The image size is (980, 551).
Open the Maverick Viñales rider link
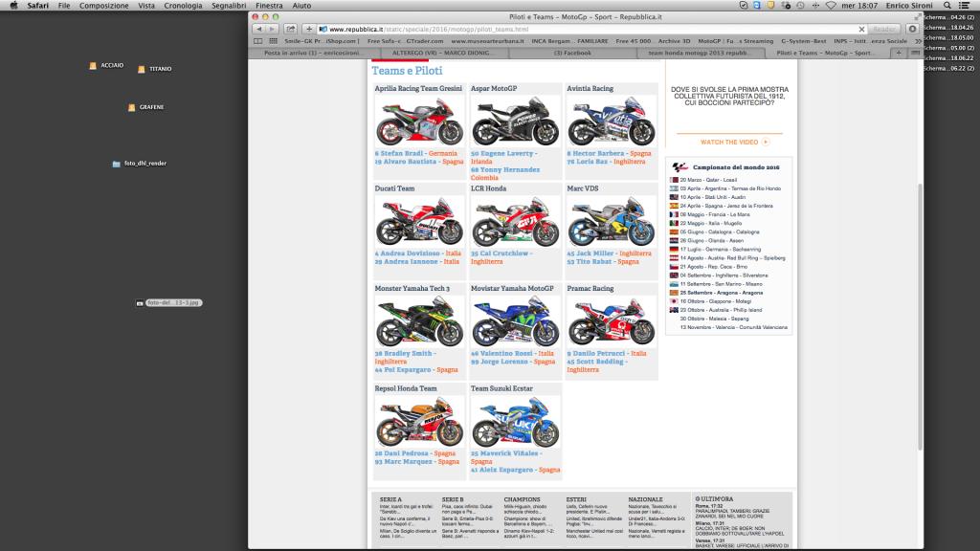[x=504, y=453]
